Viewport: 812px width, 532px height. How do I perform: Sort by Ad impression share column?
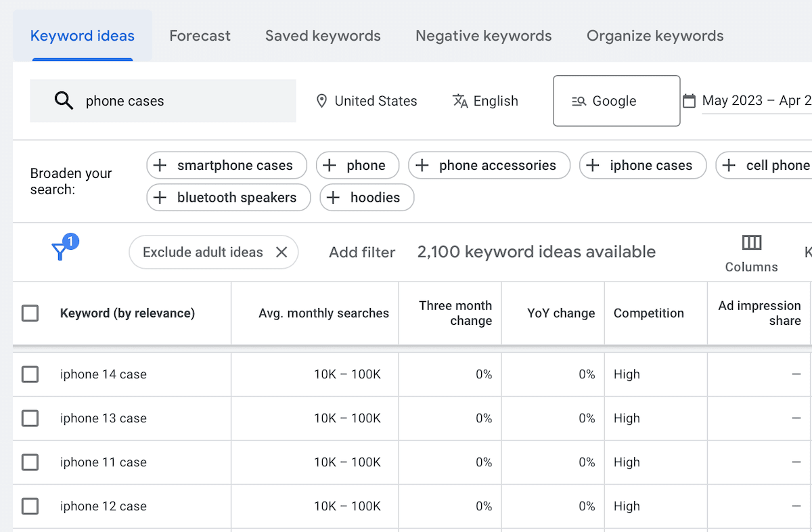pyautogui.click(x=759, y=313)
